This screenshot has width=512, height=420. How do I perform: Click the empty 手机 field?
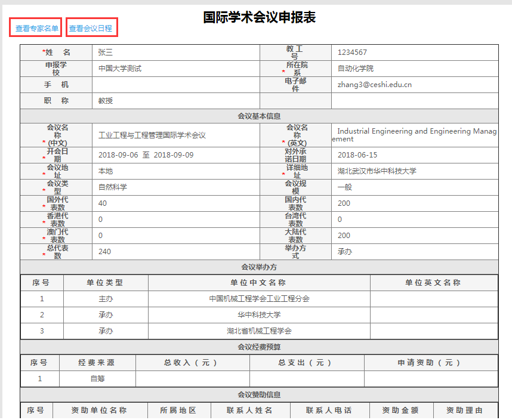click(x=175, y=85)
